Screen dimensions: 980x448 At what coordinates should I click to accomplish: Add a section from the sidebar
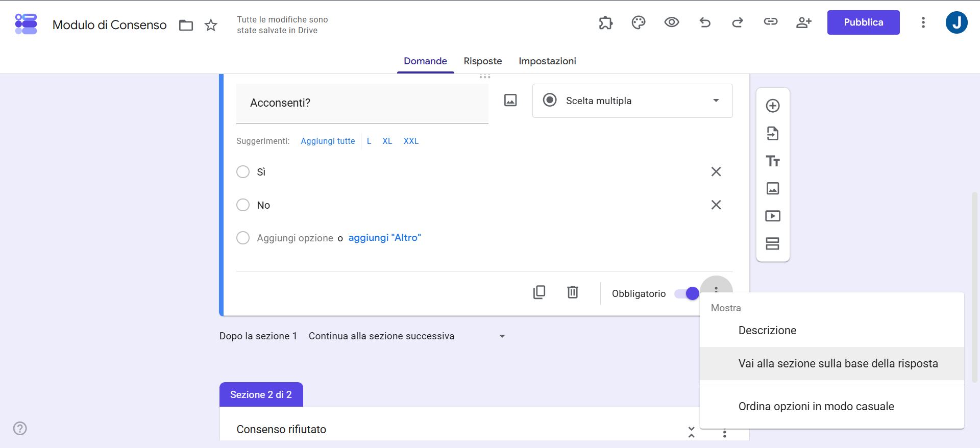point(773,243)
